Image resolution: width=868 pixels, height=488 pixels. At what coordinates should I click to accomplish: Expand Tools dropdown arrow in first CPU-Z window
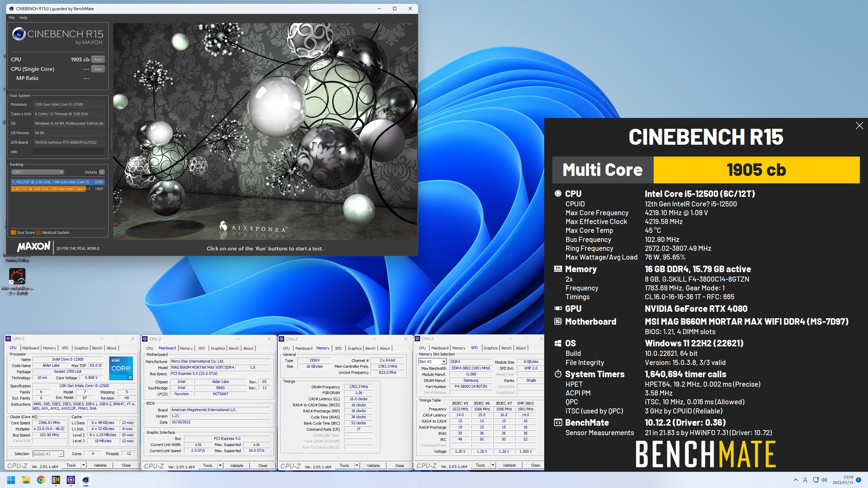tap(83, 465)
